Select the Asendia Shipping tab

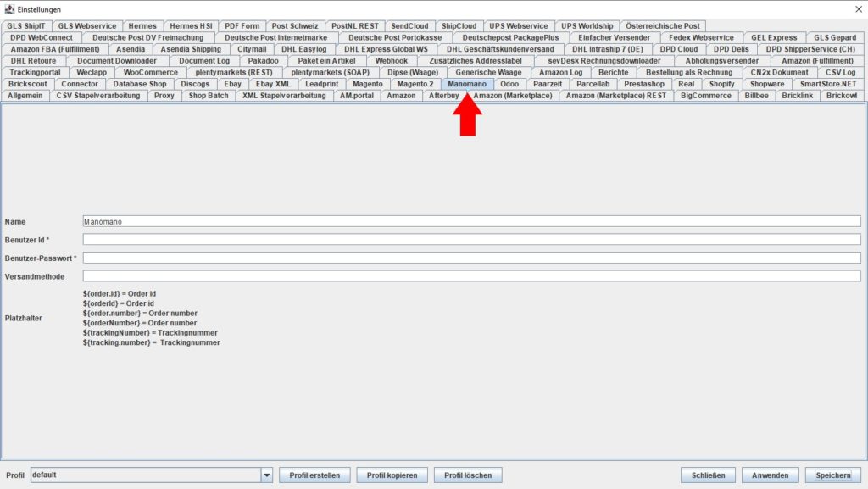tap(191, 49)
